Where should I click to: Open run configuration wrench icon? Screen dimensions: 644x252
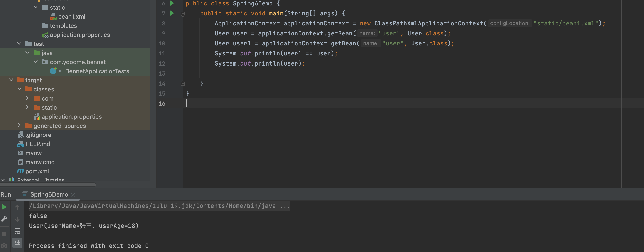click(4, 219)
